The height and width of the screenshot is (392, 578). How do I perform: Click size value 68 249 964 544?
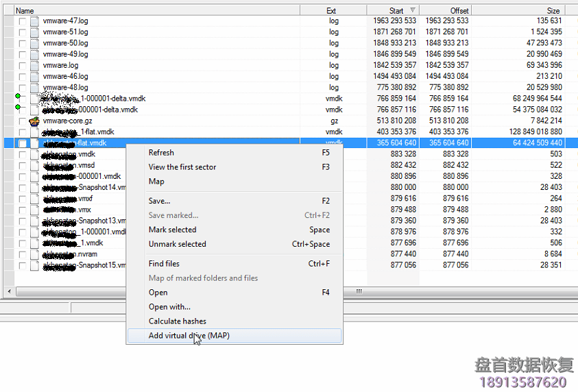(537, 99)
